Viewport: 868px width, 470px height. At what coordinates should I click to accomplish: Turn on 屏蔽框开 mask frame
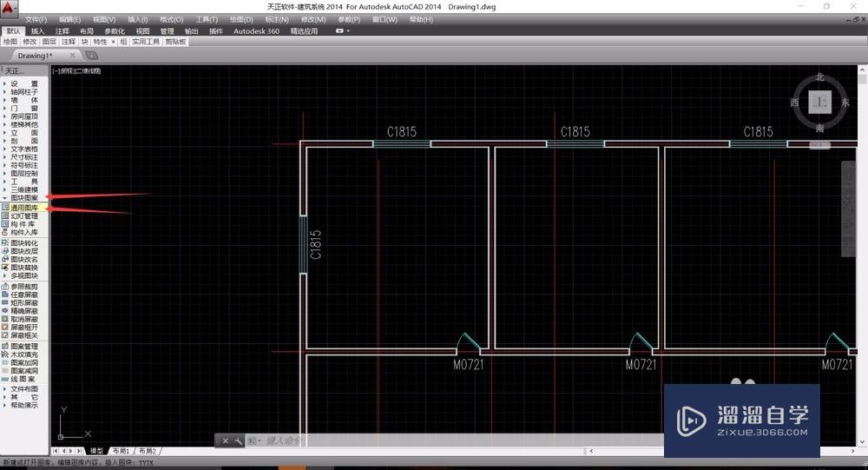click(23, 328)
